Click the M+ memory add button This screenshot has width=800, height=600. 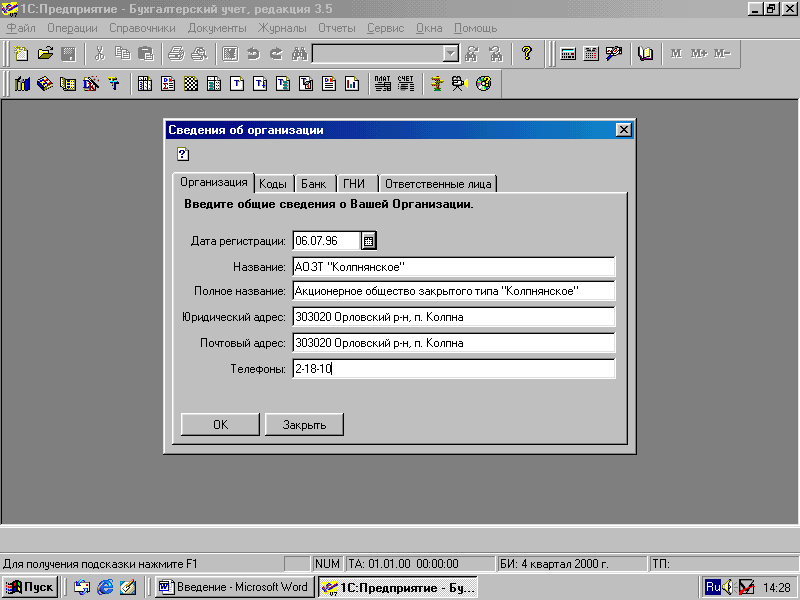[x=698, y=54]
